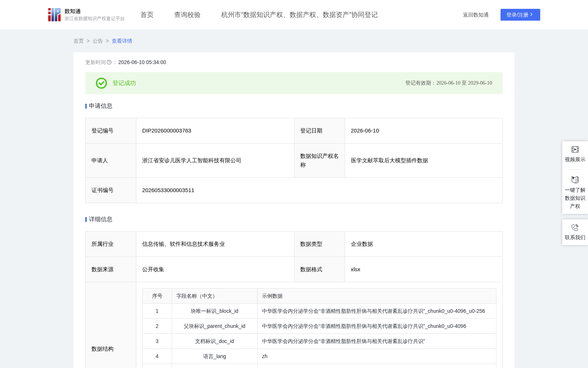Image resolution: width=588 pixels, height=368 pixels.
Task: Click the update time 2026-06-10 05:34:00
Action: coord(142,62)
